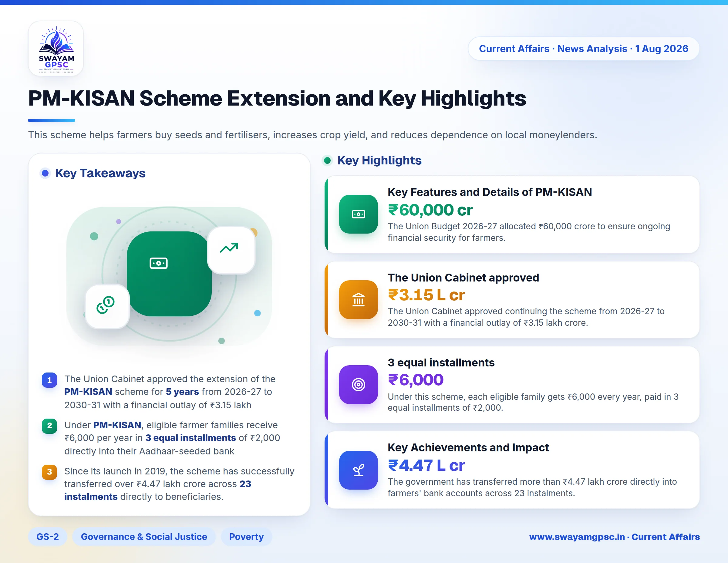Image resolution: width=728 pixels, height=563 pixels.
Task: Click the blue sprout icon beside ₹4.47 L cr
Action: tap(358, 470)
